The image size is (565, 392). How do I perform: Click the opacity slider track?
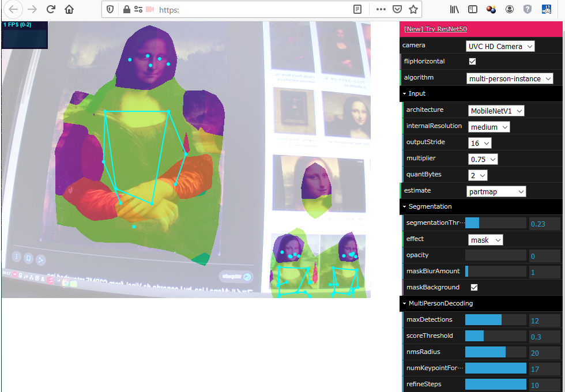point(496,255)
